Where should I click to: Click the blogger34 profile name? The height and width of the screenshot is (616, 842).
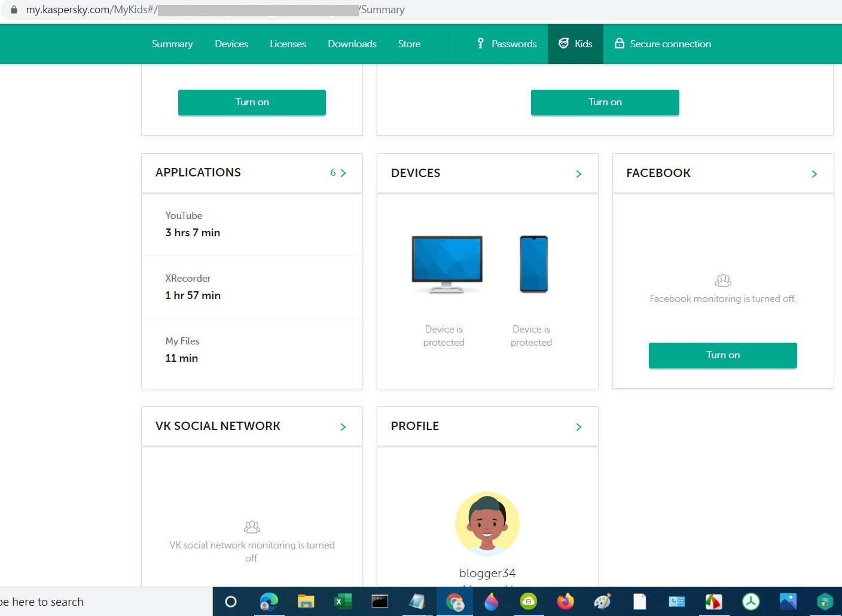487,573
